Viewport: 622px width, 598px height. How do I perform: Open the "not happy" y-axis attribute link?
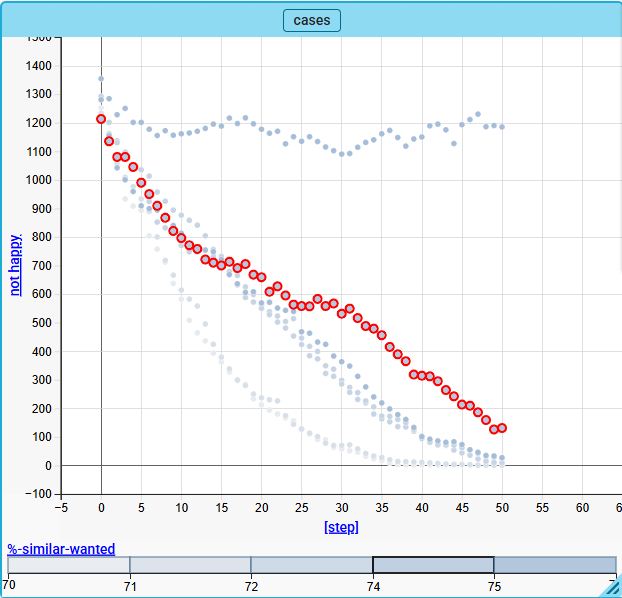(15, 264)
